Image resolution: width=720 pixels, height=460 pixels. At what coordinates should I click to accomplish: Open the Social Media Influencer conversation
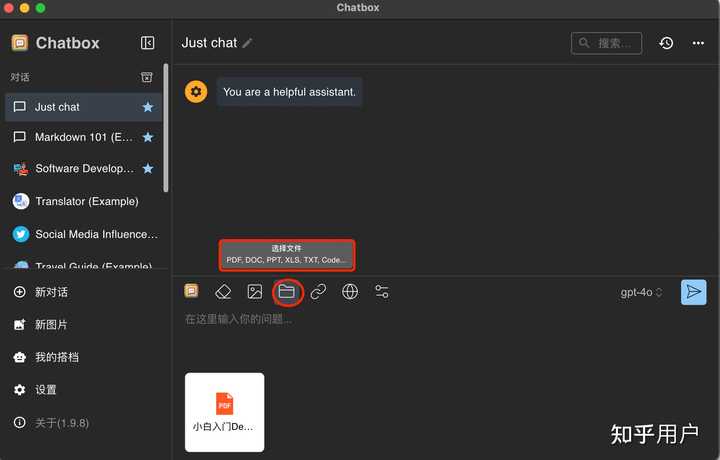(x=83, y=234)
